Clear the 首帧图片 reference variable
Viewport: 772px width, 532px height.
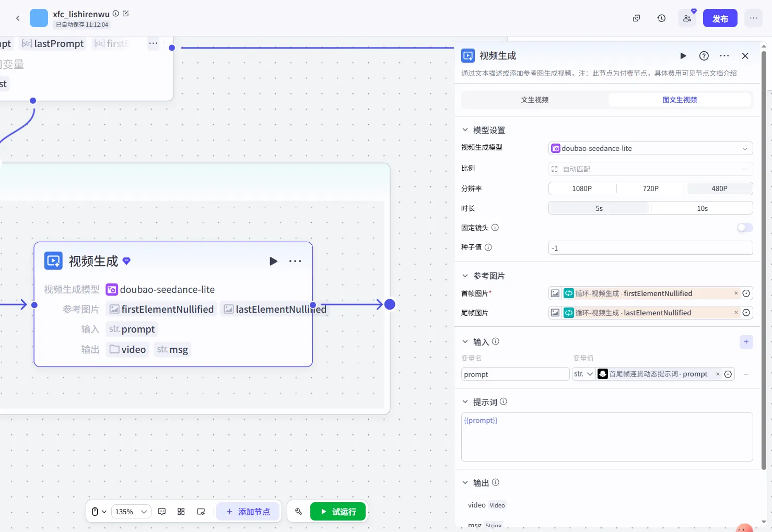pyautogui.click(x=736, y=293)
